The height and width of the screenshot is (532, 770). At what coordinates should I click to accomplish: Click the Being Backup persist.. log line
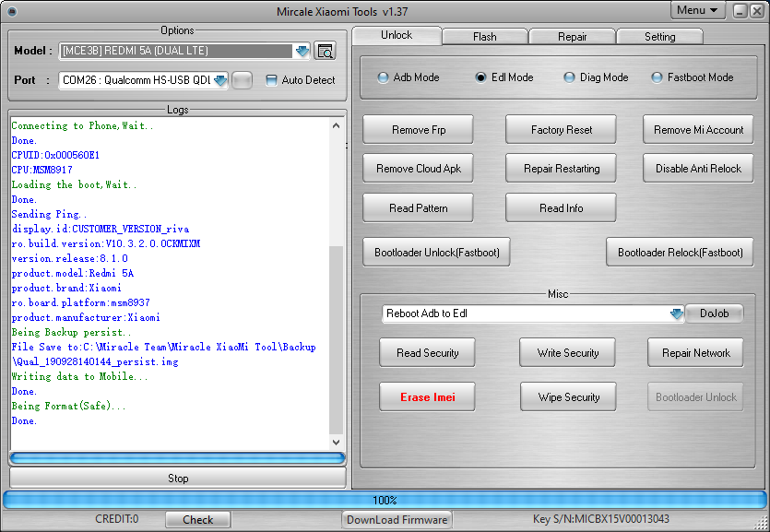point(71,332)
